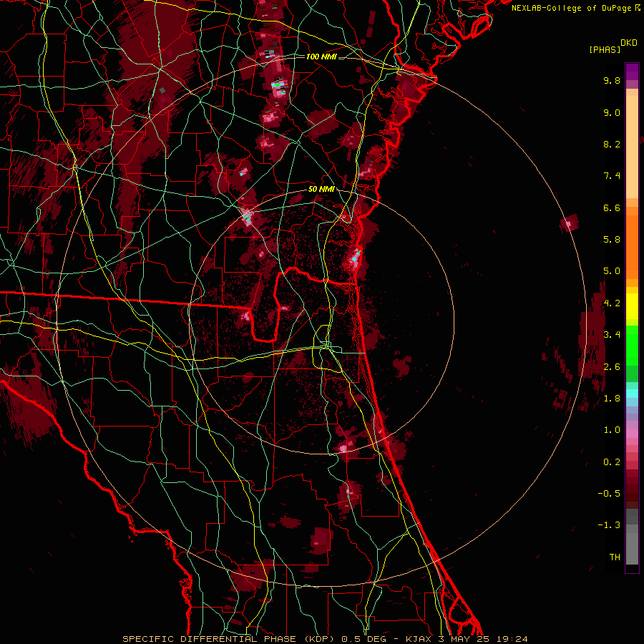Click the "TH" threshold label on scale
Viewport: 644px width, 644px height.
[x=615, y=557]
